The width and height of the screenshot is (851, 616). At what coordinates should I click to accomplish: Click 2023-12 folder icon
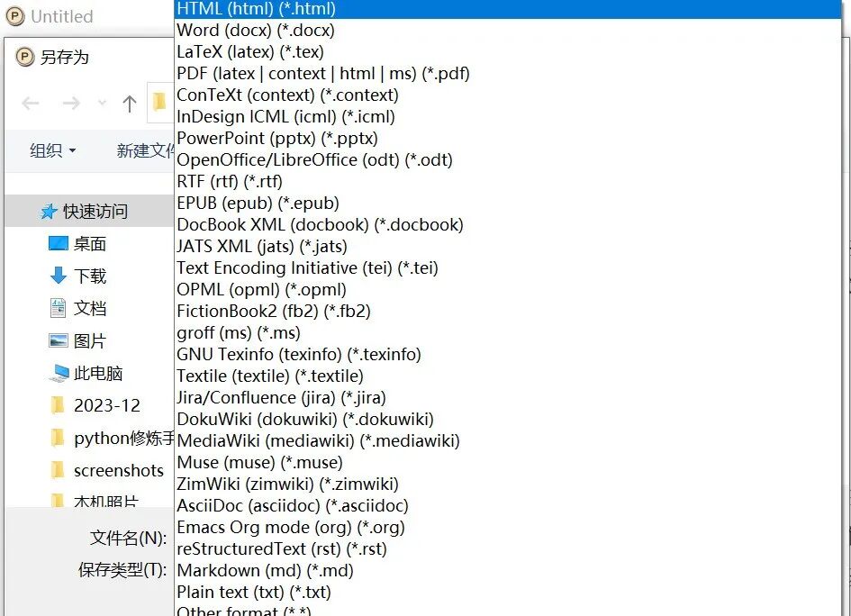point(57,405)
